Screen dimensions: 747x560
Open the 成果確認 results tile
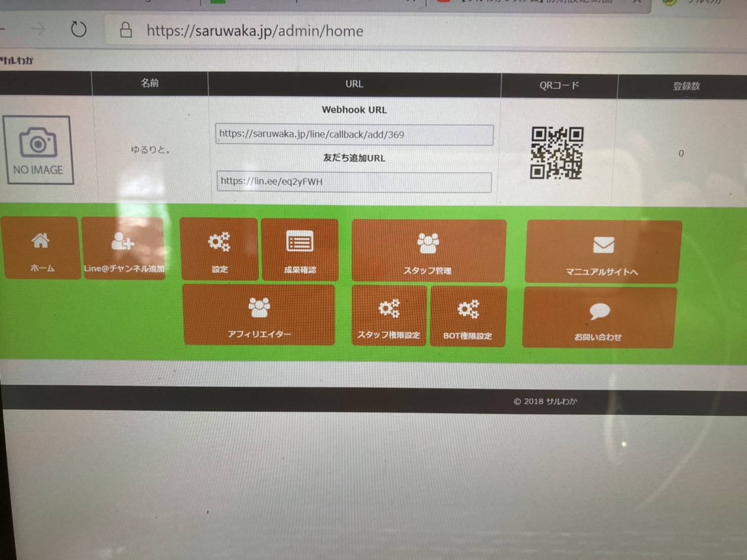(x=300, y=250)
